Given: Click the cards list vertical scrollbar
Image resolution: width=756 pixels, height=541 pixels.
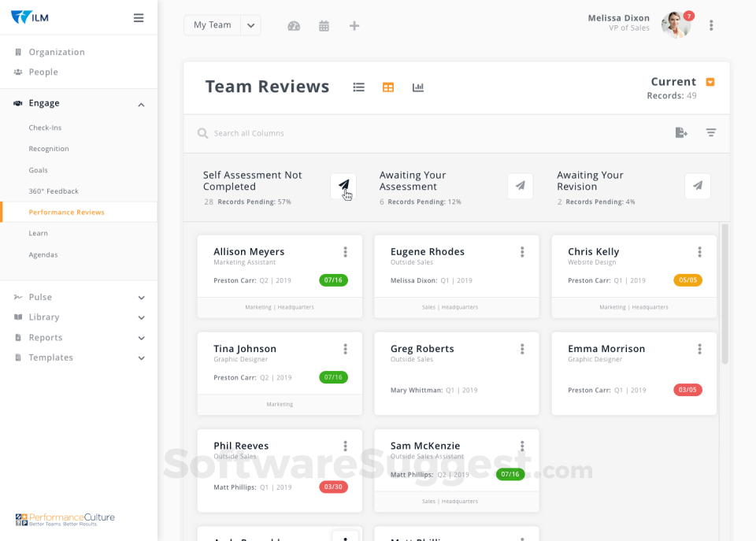Looking at the screenshot, I should [x=724, y=294].
